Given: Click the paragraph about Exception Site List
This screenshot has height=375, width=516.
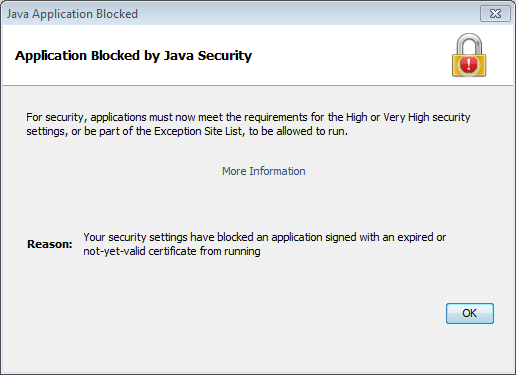Looking at the screenshot, I should pos(248,124).
